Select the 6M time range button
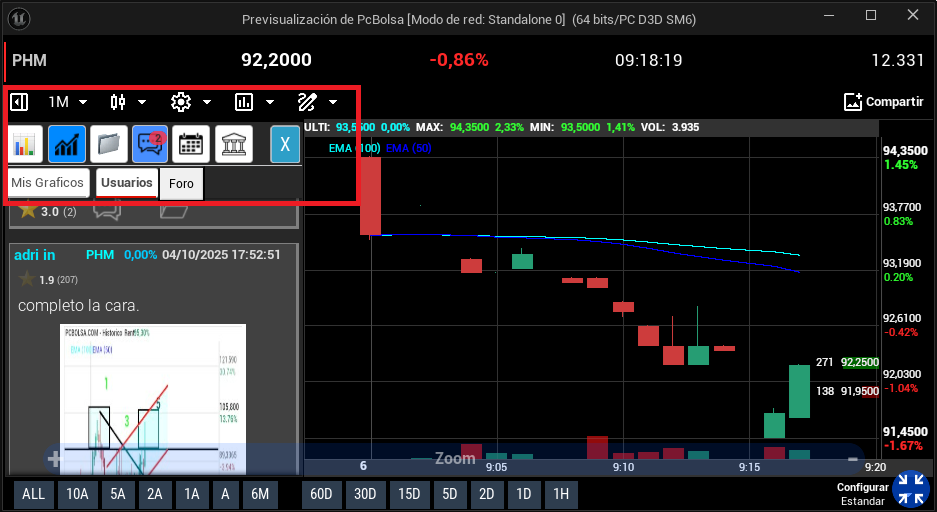The image size is (937, 512). (259, 494)
